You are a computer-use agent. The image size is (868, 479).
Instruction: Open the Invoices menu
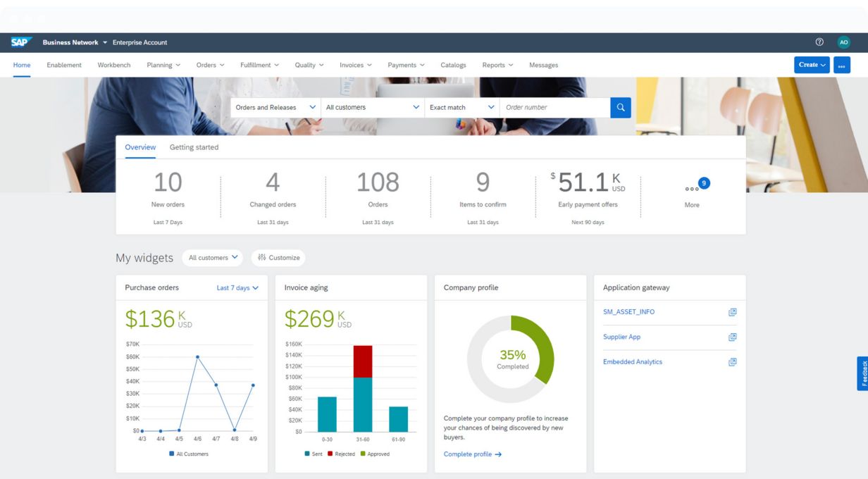click(x=355, y=65)
